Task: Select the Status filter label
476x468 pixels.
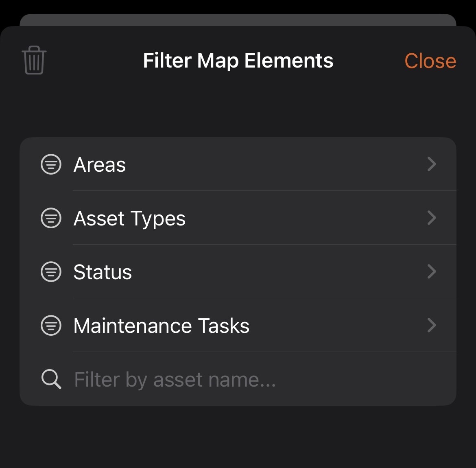Action: tap(103, 272)
